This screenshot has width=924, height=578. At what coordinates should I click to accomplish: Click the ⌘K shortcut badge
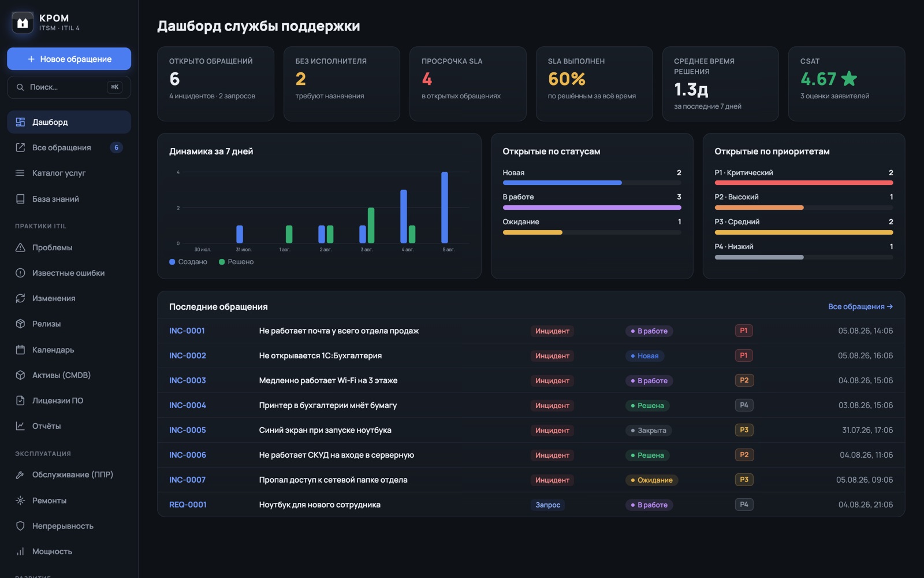tap(115, 87)
